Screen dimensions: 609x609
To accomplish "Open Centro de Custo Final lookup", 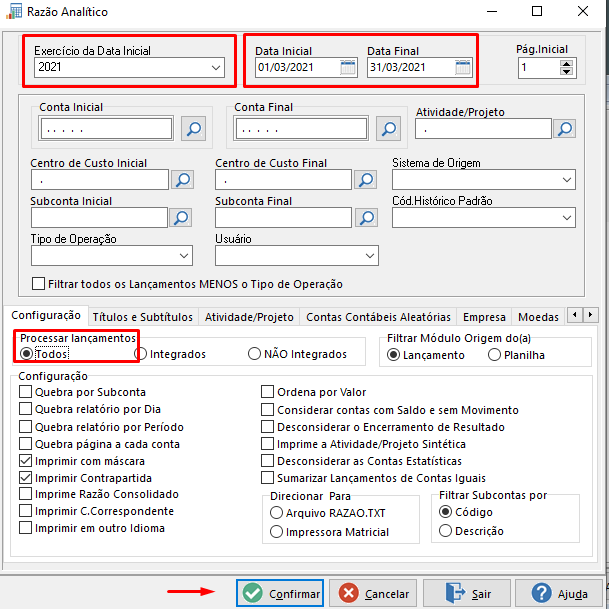I will point(365,179).
